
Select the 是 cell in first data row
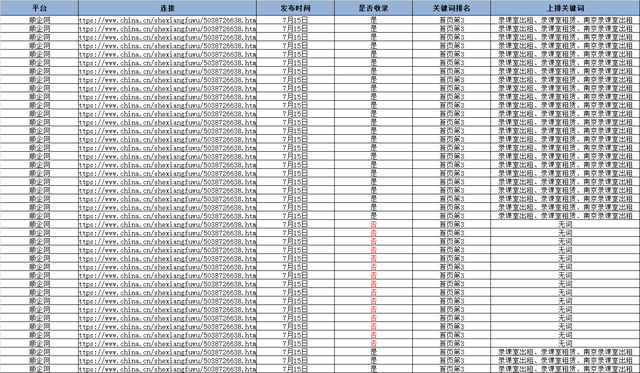tap(373, 20)
